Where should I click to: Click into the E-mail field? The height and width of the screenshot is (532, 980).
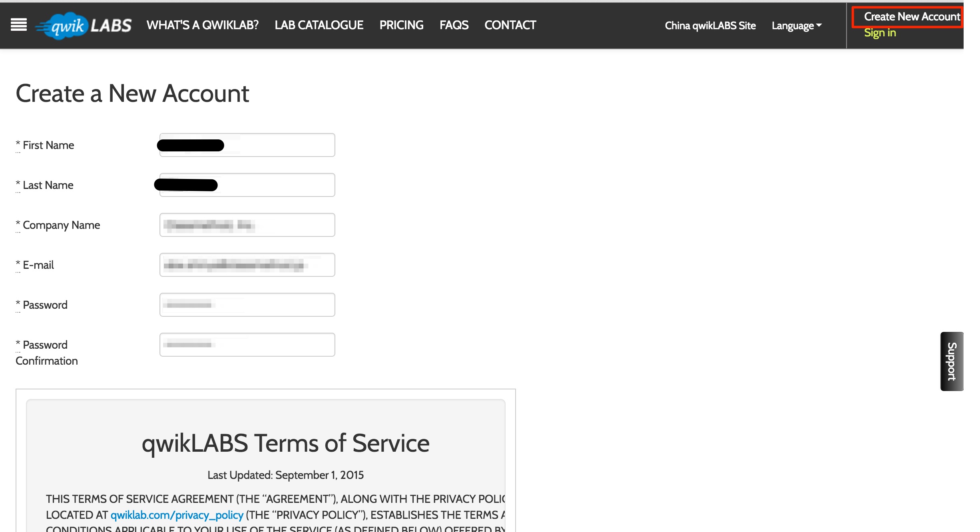(x=247, y=265)
